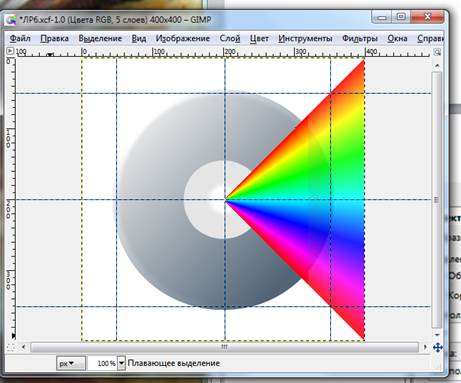Minimize the GIMP window
The height and width of the screenshot is (383, 461).
point(382,17)
